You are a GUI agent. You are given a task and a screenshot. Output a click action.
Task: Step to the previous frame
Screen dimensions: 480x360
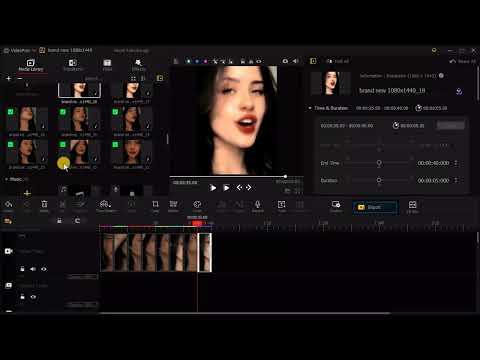tap(239, 187)
